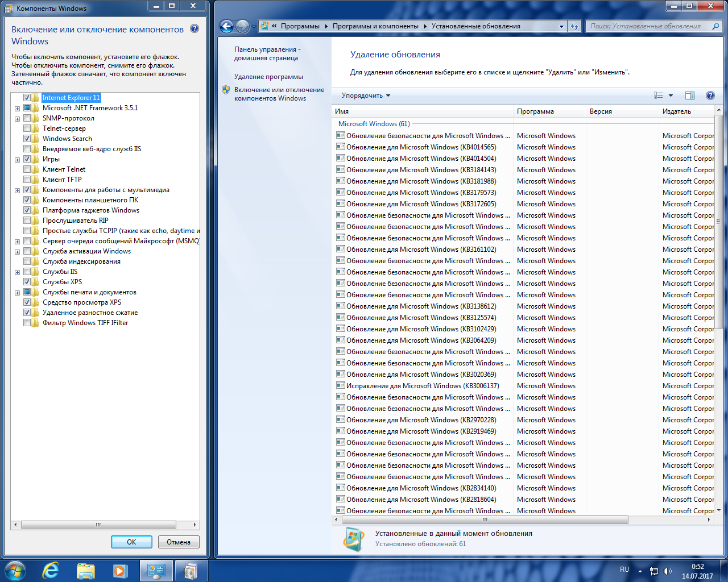Launch Windows Media Player from taskbar

click(121, 571)
